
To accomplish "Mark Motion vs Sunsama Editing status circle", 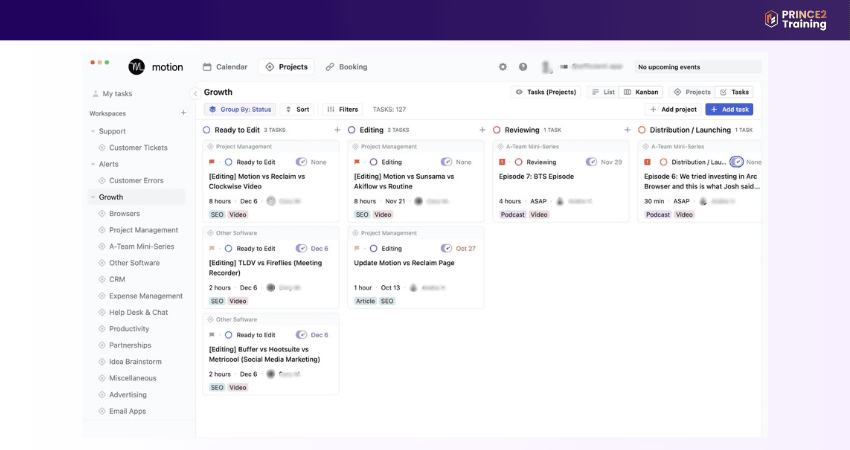I will coord(374,162).
